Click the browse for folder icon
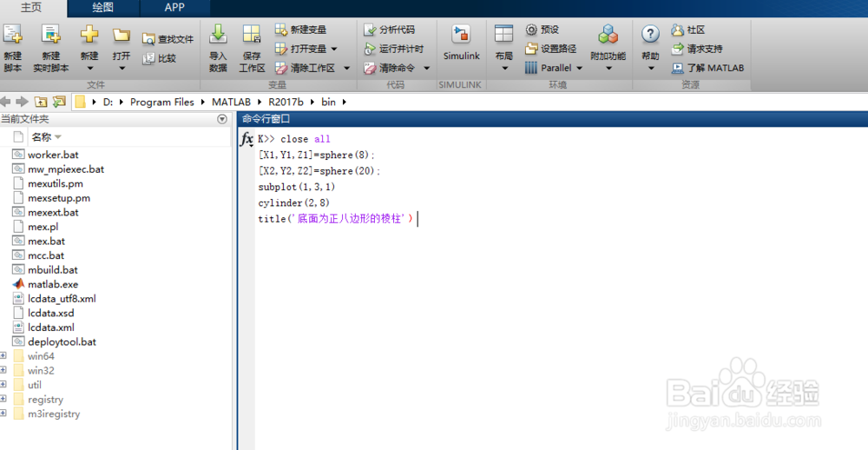 coord(59,102)
